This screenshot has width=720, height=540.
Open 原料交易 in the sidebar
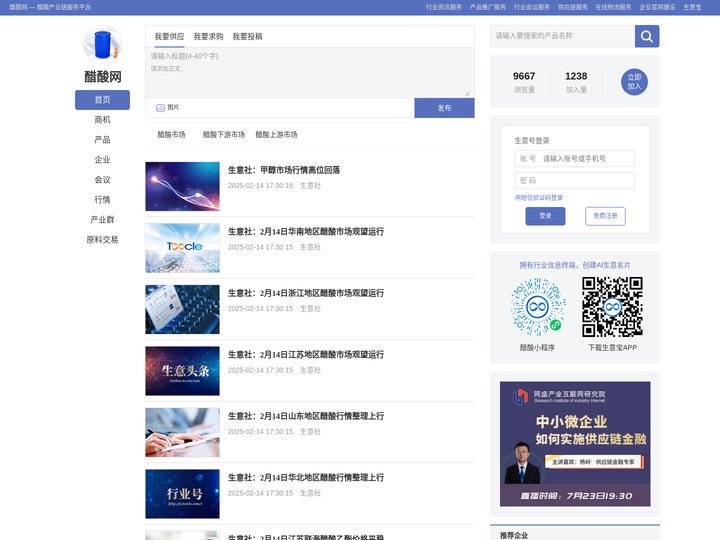102,240
